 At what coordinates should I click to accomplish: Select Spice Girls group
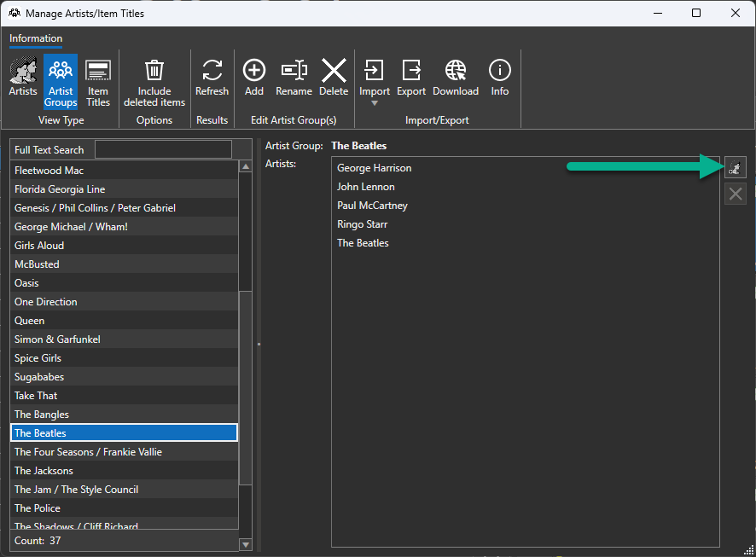(124, 358)
